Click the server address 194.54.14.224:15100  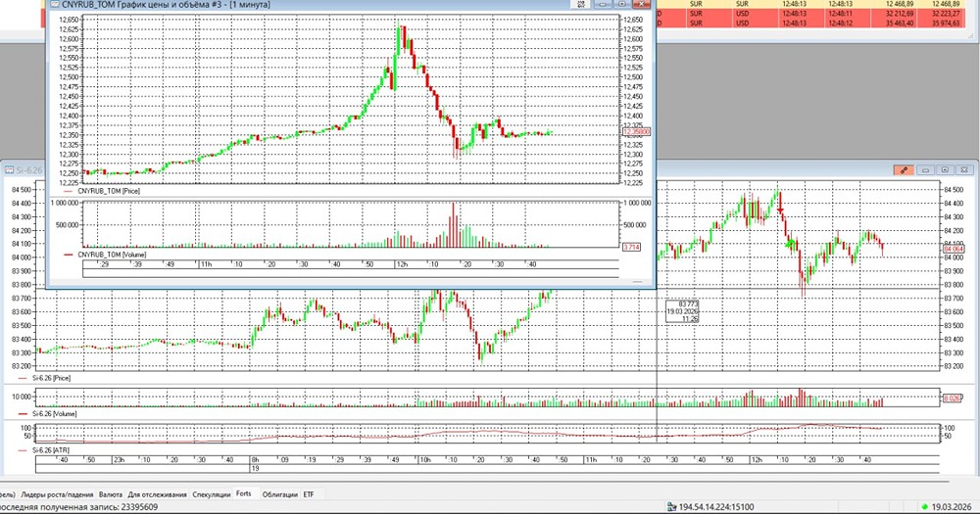point(716,507)
